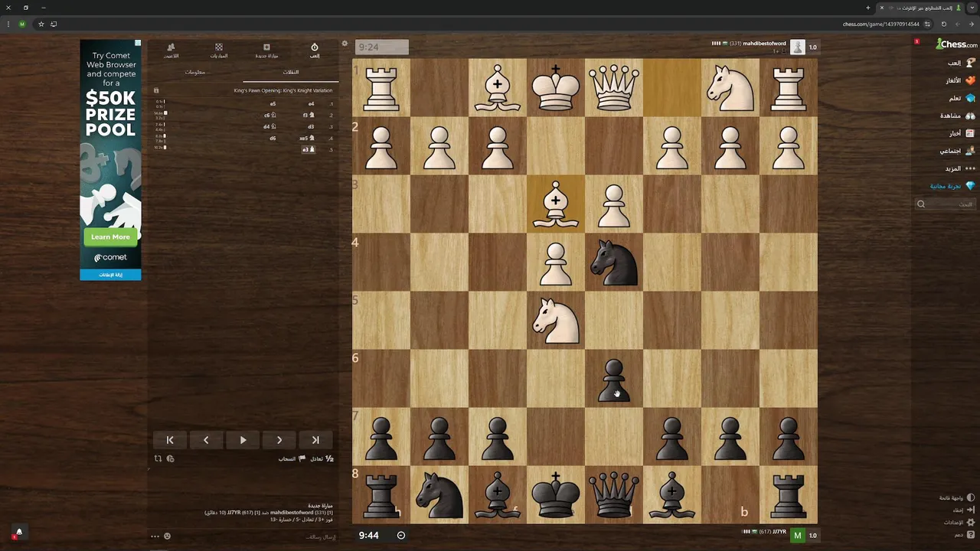
Task: Open the opening book icon in moves panel
Action: tap(156, 90)
